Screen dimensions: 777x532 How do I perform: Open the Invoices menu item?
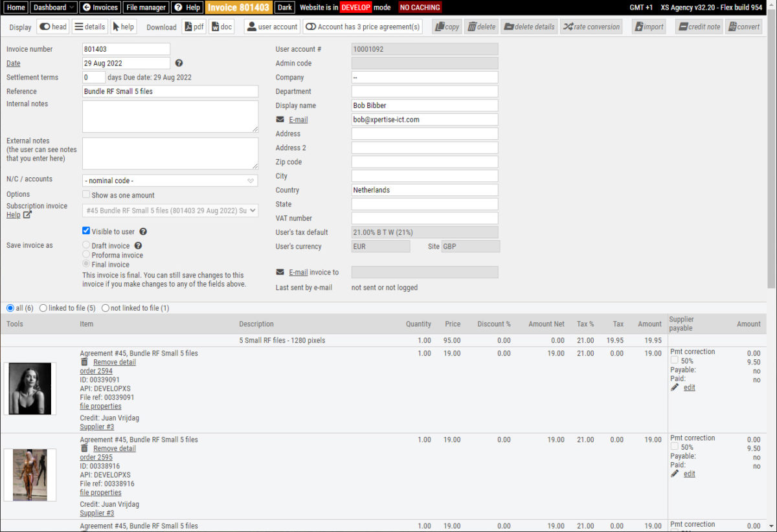coord(100,7)
